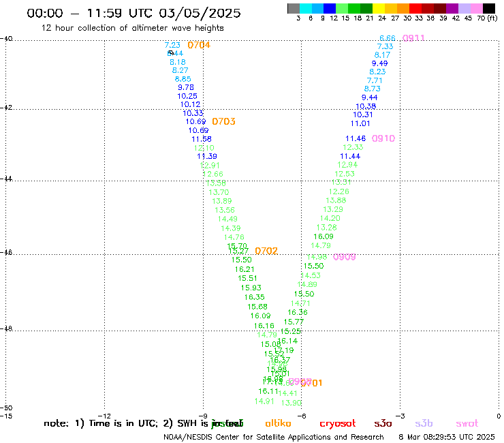Screen dimensions: 504x443
Task: Click the wave height value 13.90
Action: click(x=292, y=403)
